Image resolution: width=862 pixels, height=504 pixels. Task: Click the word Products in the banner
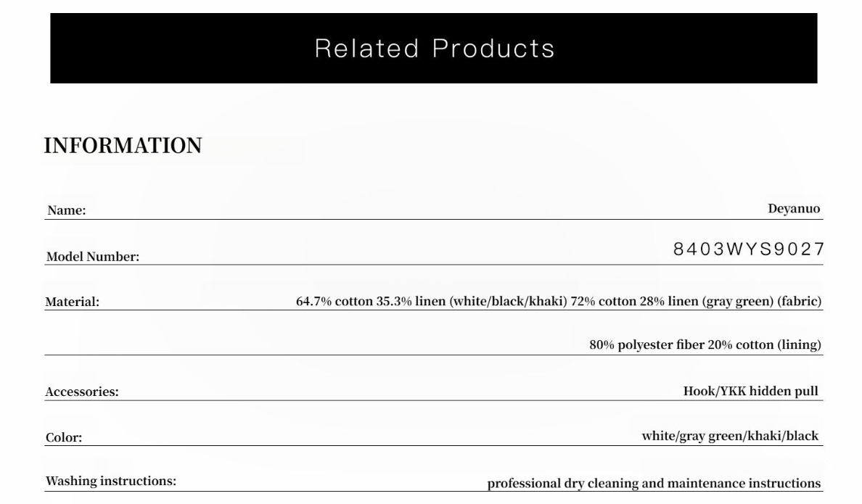[x=493, y=48]
